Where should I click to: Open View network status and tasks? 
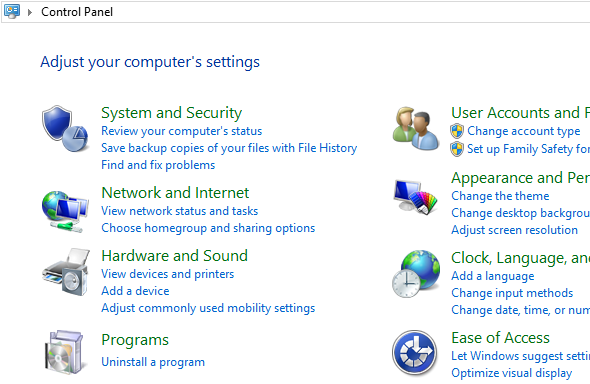(179, 211)
